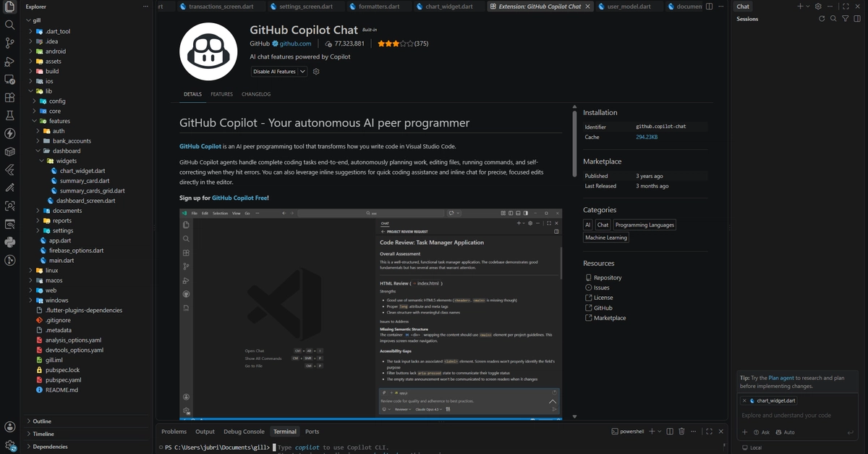Image resolution: width=868 pixels, height=454 pixels.
Task: Switch to the Debug Console tab
Action: (x=244, y=432)
